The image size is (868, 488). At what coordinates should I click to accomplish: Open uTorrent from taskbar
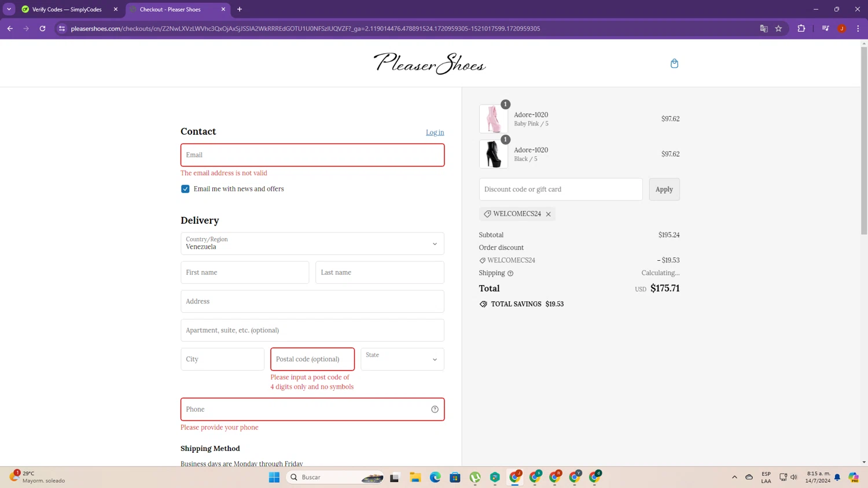click(x=475, y=477)
